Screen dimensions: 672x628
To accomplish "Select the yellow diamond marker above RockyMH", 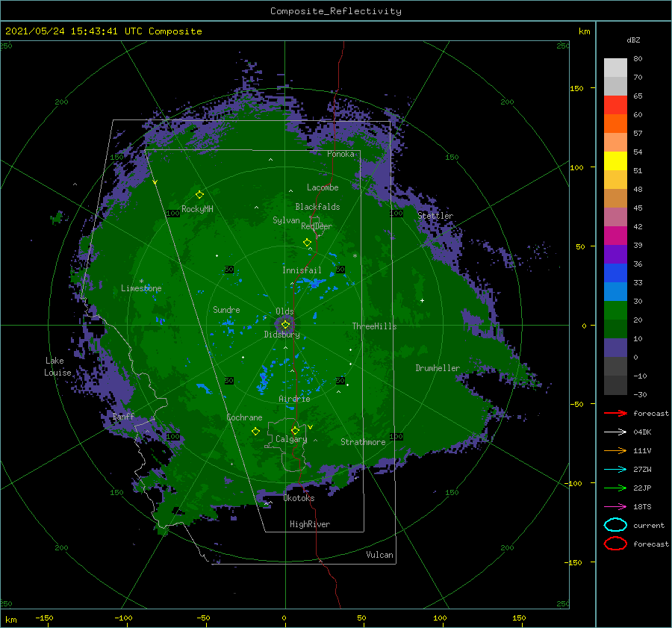I will 199,195.
